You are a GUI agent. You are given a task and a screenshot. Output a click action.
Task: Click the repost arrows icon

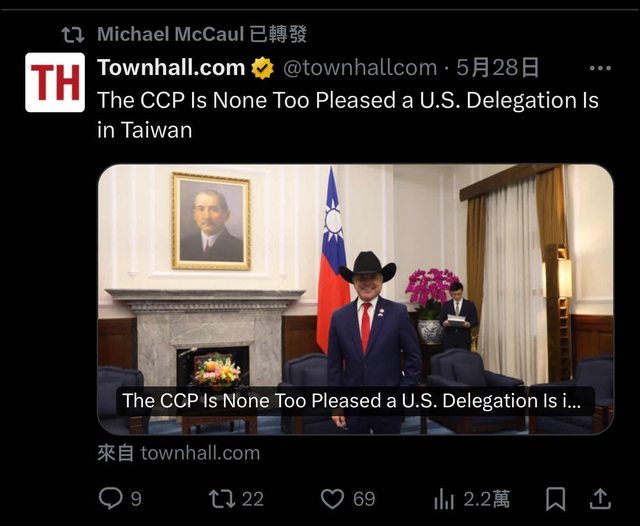click(222, 499)
